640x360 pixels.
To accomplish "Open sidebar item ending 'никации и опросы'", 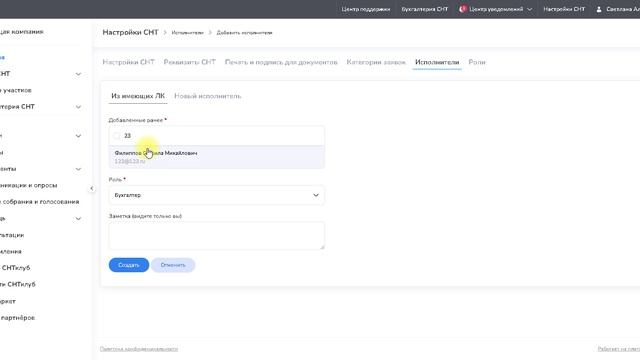I will (x=29, y=185).
